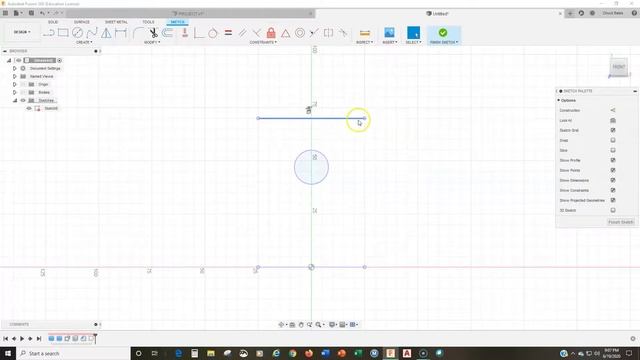Toggle the Show Projected Geometries checkbox
640x360 pixels.
click(613, 200)
